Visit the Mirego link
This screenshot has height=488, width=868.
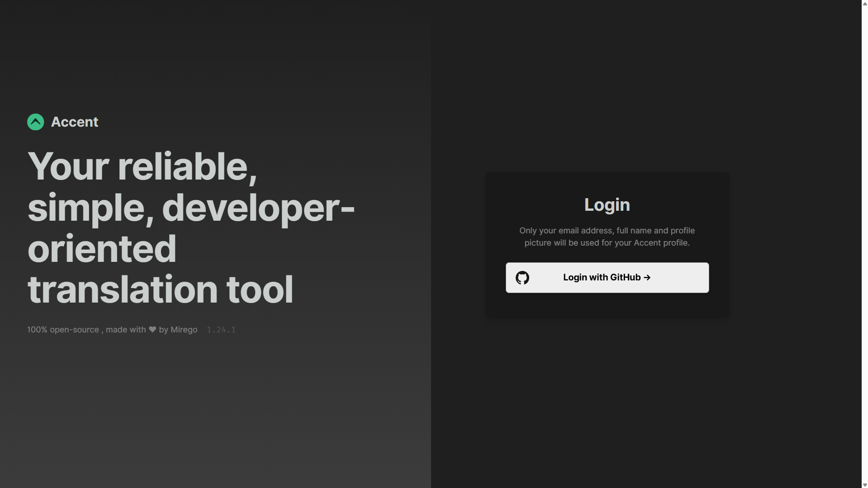tap(184, 330)
